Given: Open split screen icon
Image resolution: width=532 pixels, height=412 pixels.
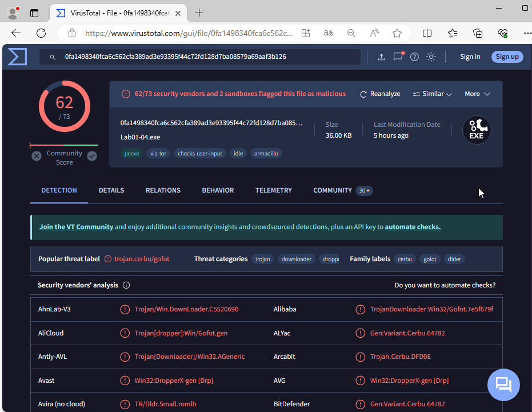Looking at the screenshot, I should (427, 33).
